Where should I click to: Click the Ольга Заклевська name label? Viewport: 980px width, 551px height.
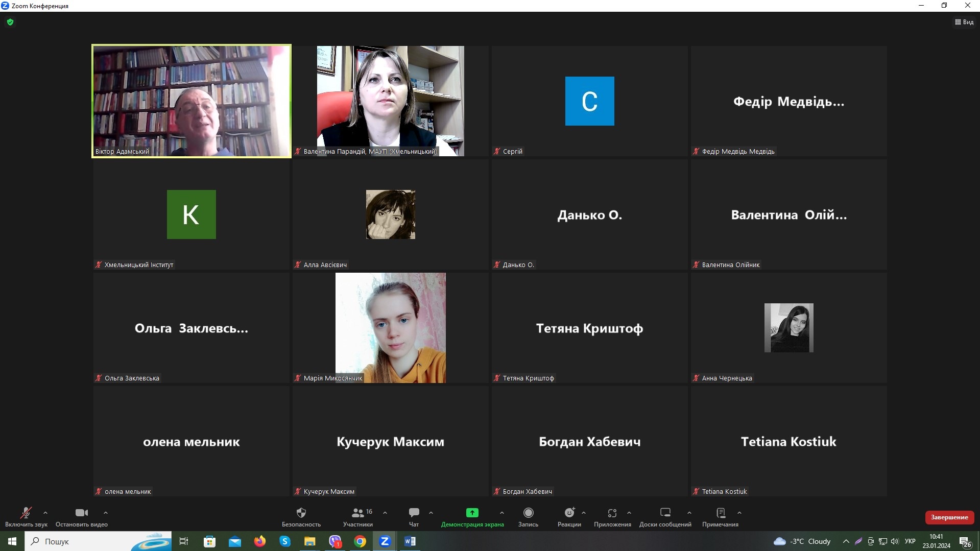(x=132, y=378)
